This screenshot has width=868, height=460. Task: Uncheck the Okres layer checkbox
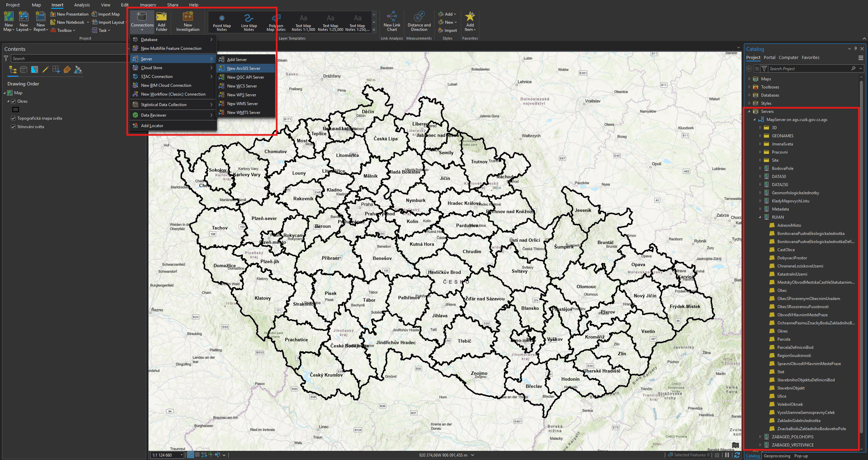point(14,101)
